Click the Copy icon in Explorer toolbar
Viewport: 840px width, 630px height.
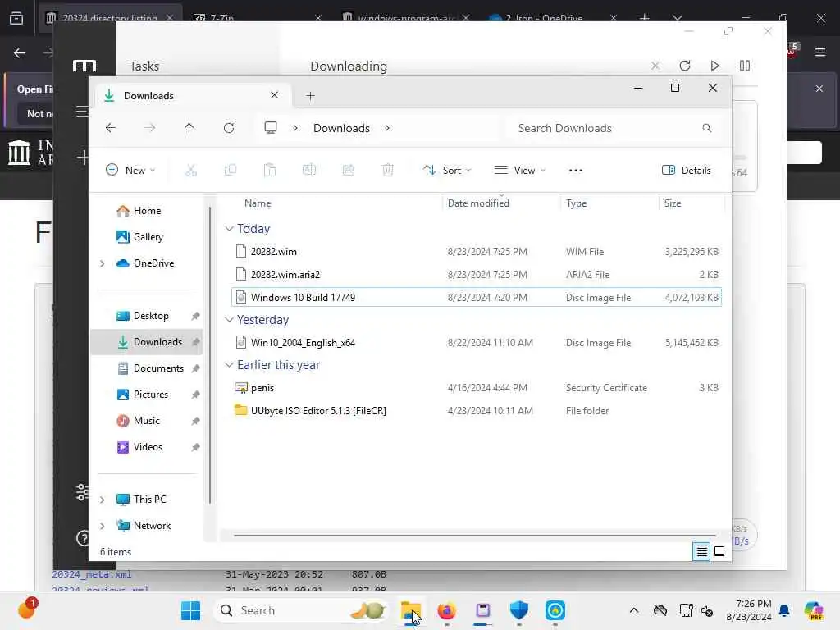231,171
